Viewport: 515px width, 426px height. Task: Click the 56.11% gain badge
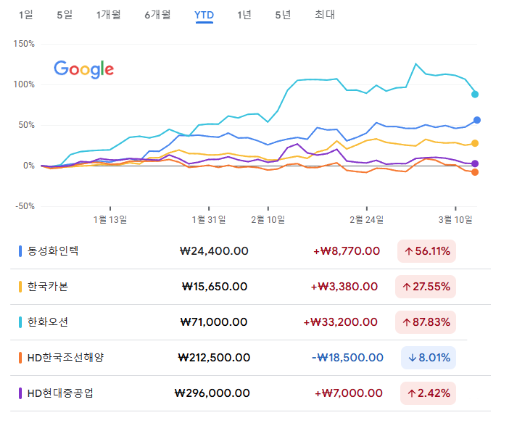pyautogui.click(x=427, y=251)
